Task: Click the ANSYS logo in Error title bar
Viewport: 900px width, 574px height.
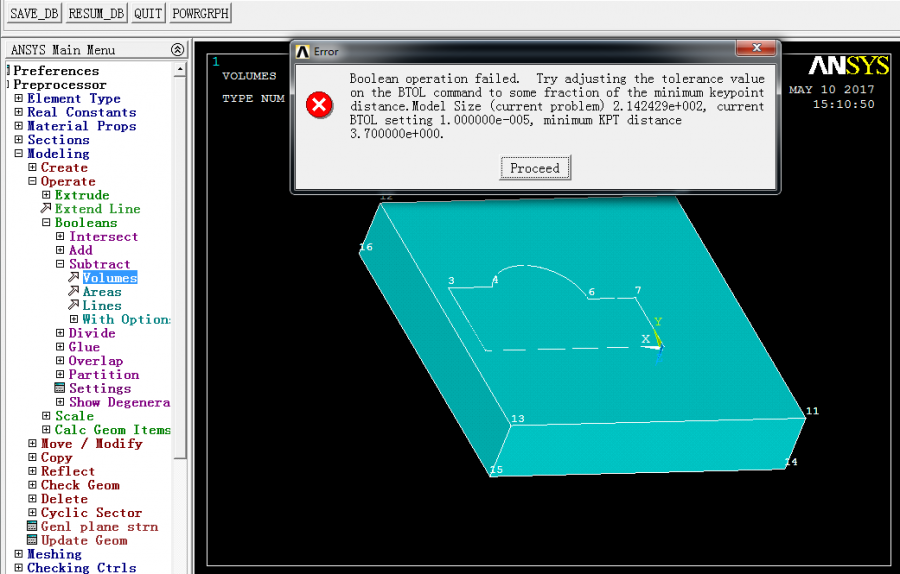Action: click(x=302, y=52)
